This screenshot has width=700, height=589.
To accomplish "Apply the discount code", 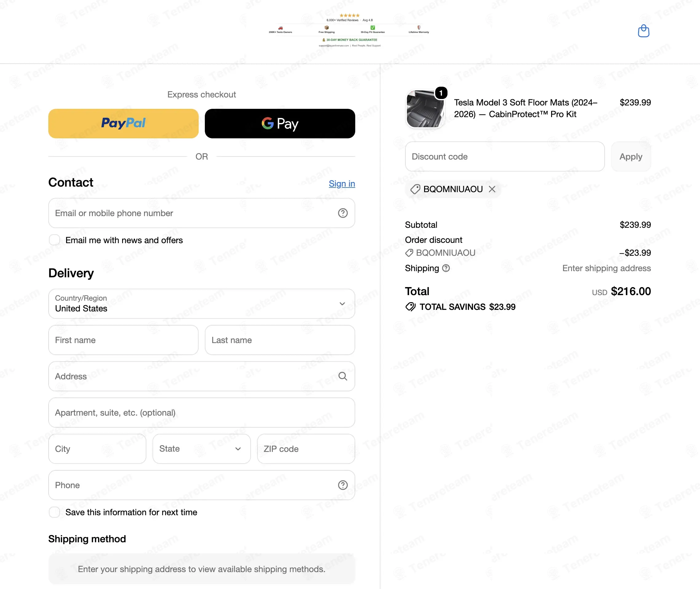I will [x=630, y=156].
